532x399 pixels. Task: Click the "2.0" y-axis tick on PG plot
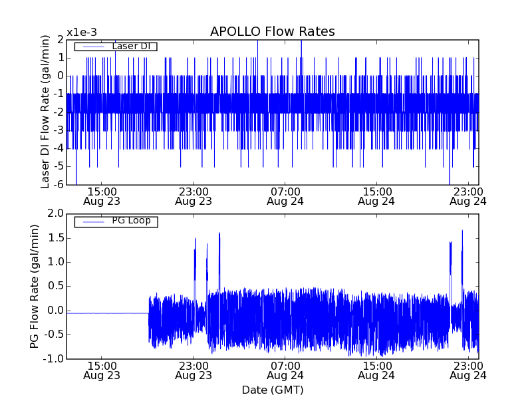click(55, 213)
